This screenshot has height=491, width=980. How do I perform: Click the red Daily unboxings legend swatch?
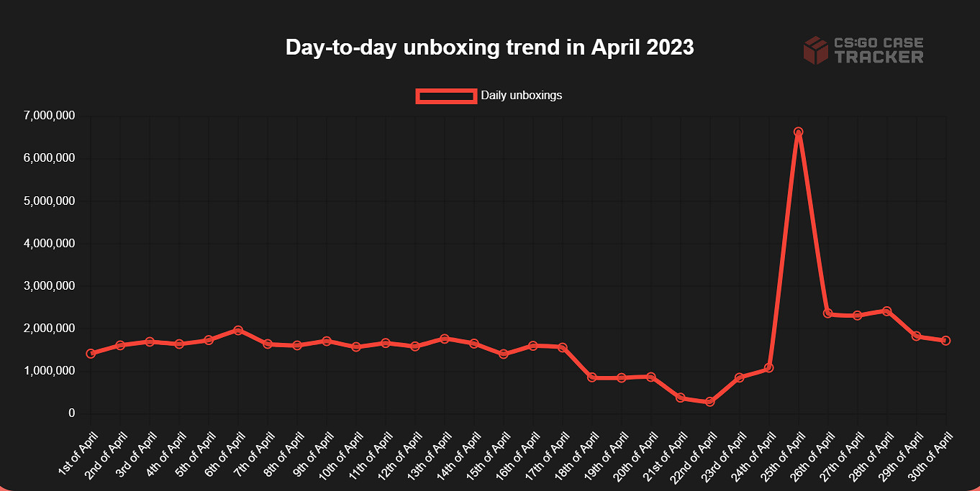pyautogui.click(x=446, y=96)
